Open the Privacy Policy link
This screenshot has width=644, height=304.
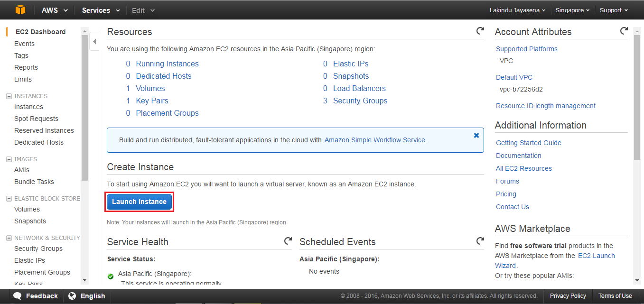coord(568,296)
